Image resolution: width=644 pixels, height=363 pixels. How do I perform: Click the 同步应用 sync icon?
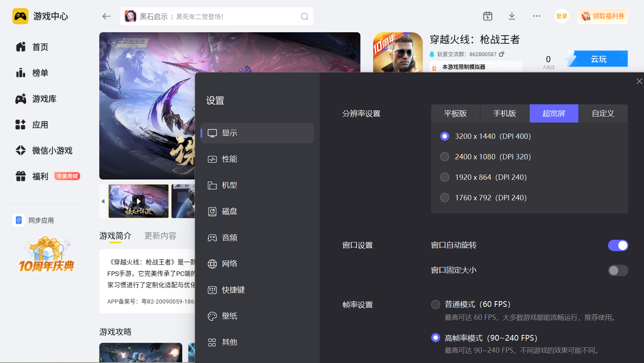19,220
